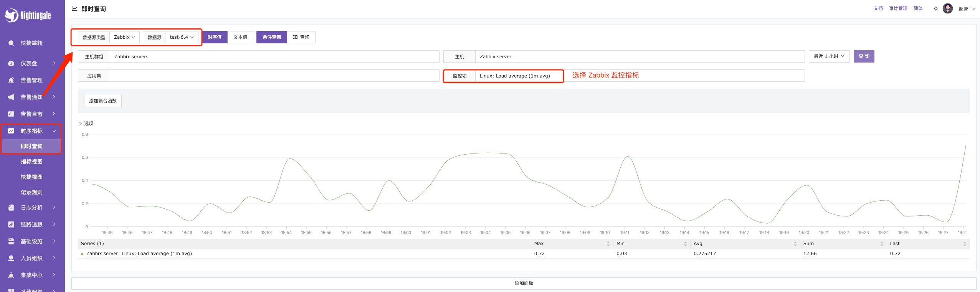The height and width of the screenshot is (292, 980).
Task: Click the personnel organization user icon
Action: click(x=11, y=258)
